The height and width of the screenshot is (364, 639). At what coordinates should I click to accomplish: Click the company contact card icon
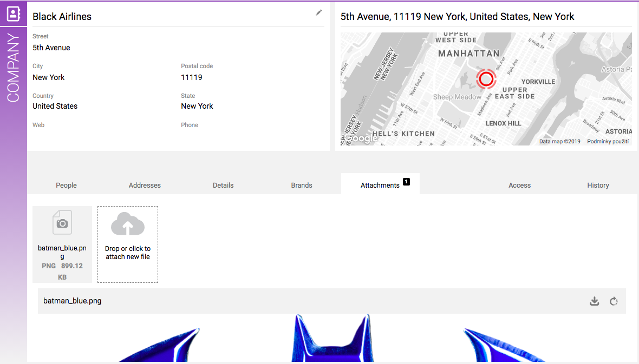(14, 14)
